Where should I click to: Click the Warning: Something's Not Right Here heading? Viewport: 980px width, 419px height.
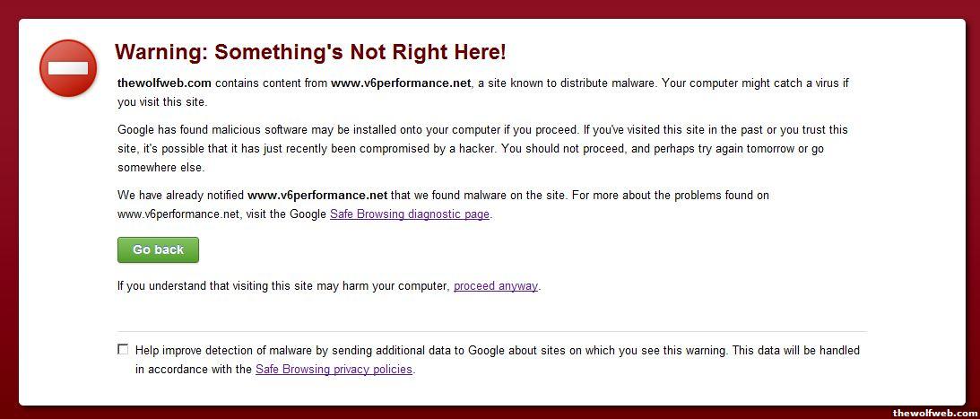tap(310, 52)
